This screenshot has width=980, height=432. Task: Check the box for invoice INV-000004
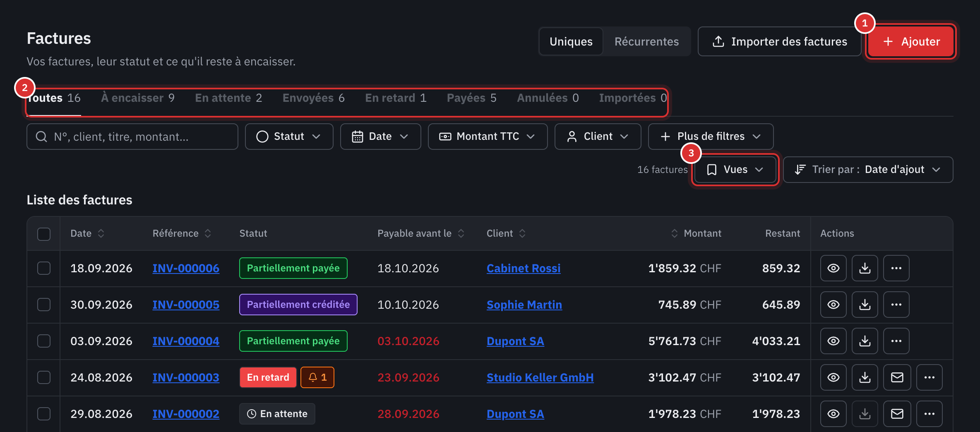coord(44,341)
